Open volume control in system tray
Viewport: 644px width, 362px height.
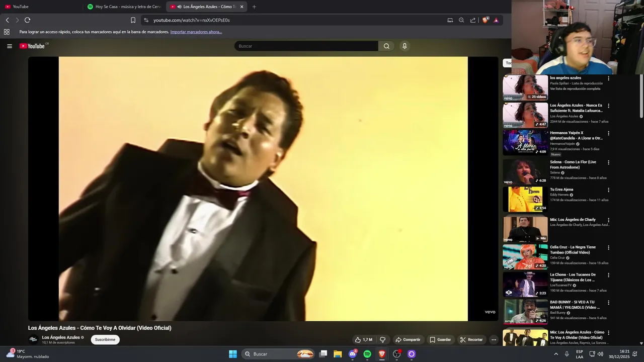(600, 354)
